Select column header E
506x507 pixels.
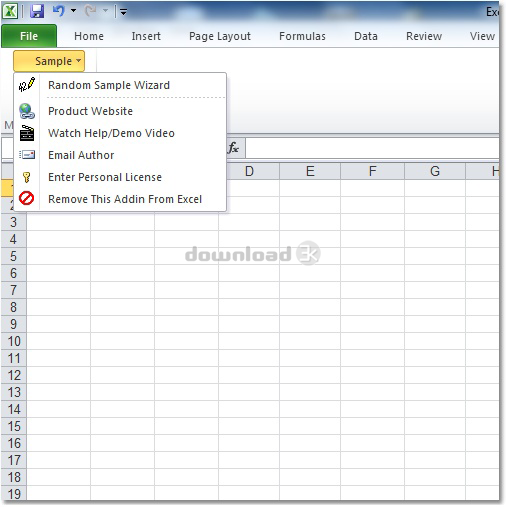point(310,171)
